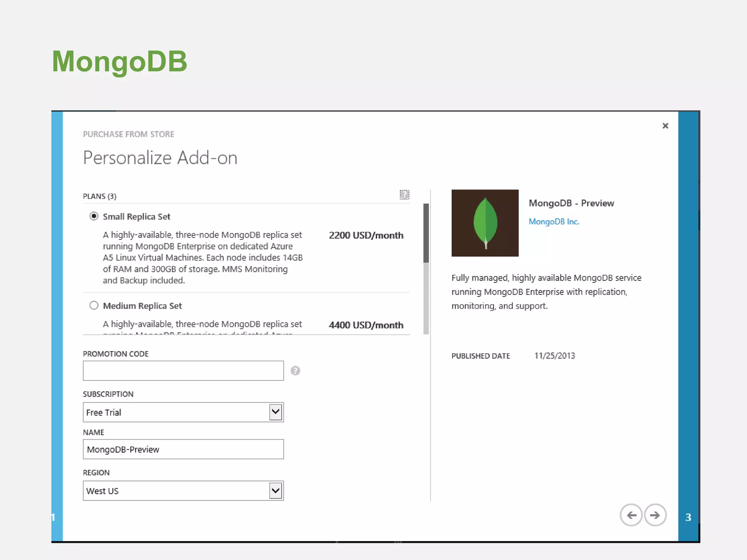Open the MongoDB Inc. publisher link
Screen dimensions: 747x560
[x=554, y=222]
